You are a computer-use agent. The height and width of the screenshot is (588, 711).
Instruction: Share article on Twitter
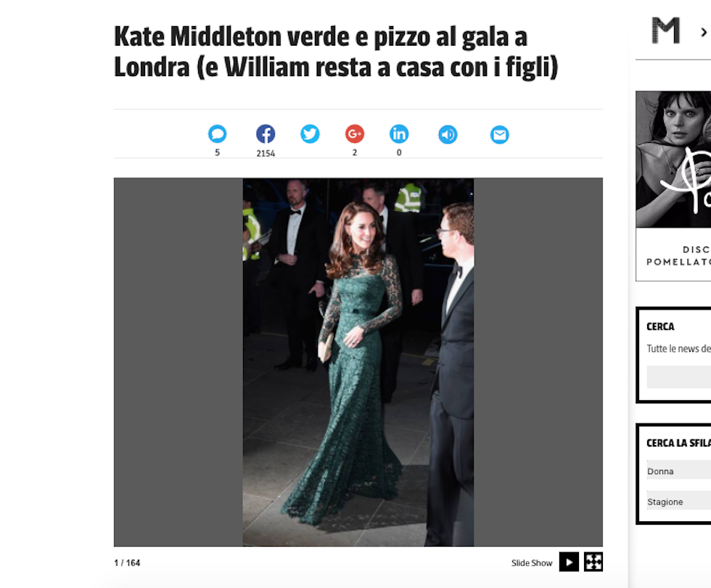click(311, 134)
